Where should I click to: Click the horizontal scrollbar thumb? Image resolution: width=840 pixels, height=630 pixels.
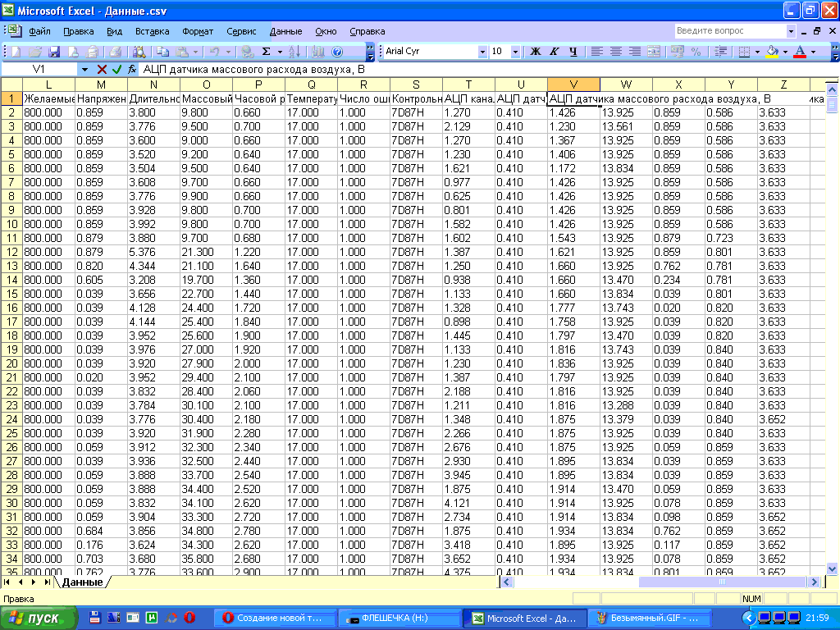pos(722,582)
